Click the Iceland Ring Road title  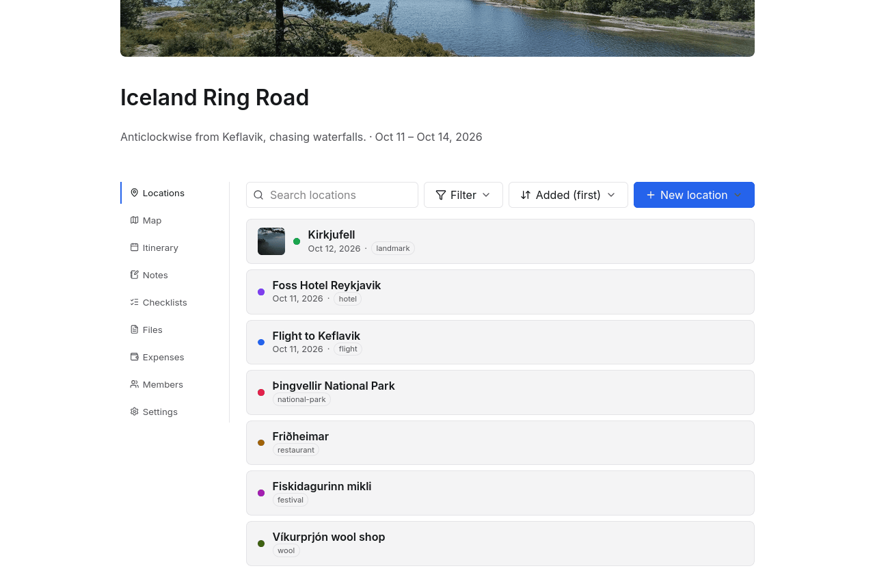coord(215,98)
